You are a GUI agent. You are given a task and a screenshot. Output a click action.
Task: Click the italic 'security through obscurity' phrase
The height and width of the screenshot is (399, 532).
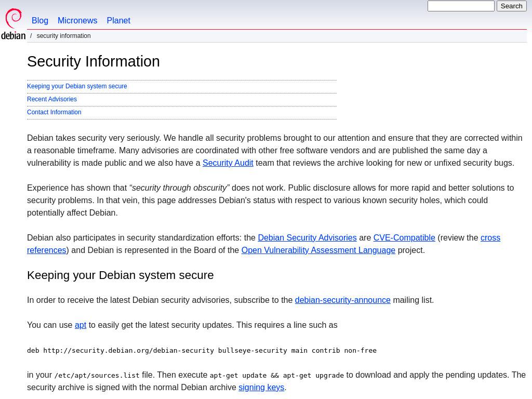click(x=179, y=188)
